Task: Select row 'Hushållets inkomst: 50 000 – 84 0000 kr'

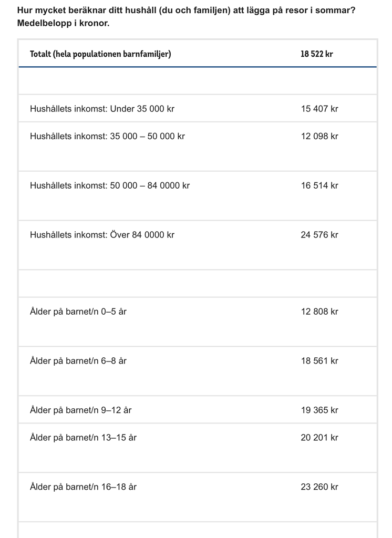Action: click(x=110, y=186)
